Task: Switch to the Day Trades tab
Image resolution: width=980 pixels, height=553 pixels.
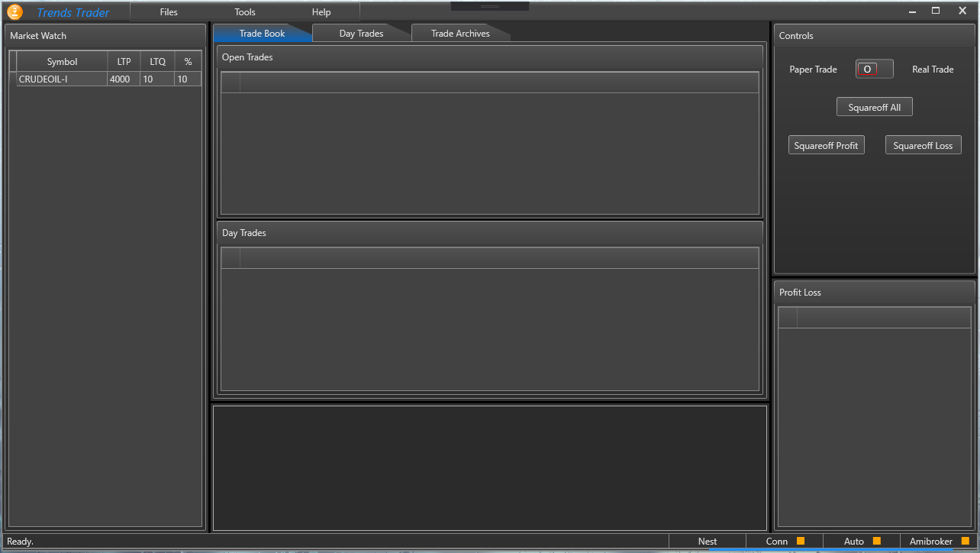Action: pyautogui.click(x=361, y=34)
